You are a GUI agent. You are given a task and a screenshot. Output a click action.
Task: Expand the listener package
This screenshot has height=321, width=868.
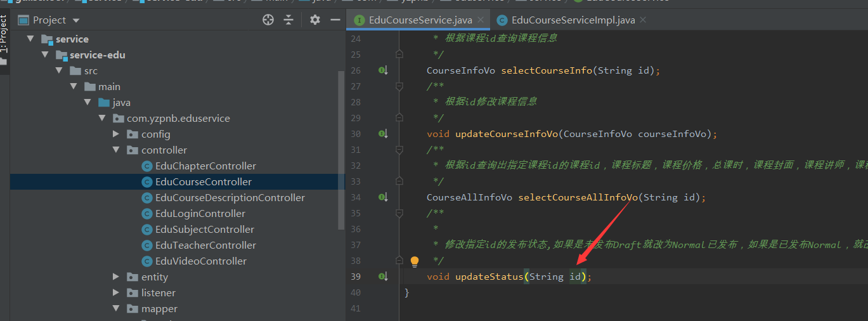click(x=116, y=293)
